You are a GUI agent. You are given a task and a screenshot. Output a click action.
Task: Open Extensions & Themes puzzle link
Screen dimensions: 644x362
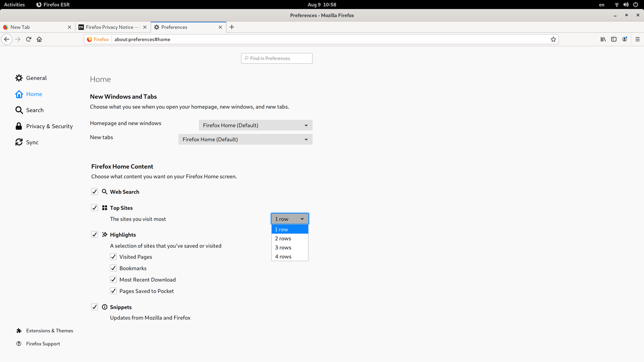pyautogui.click(x=45, y=331)
